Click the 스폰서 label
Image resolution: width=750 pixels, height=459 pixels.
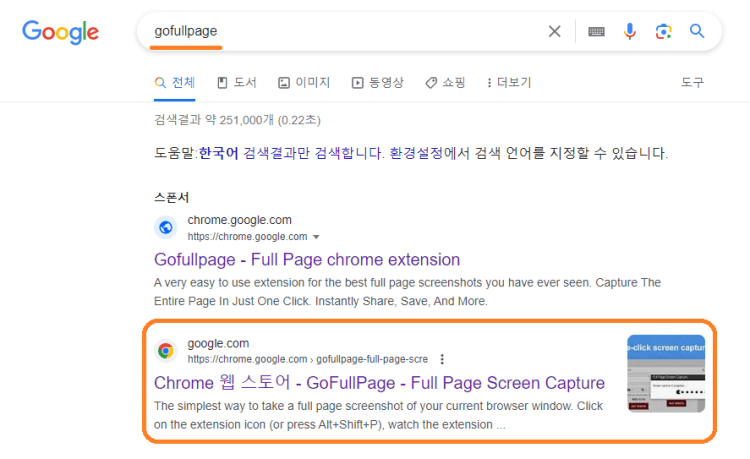pyautogui.click(x=171, y=197)
